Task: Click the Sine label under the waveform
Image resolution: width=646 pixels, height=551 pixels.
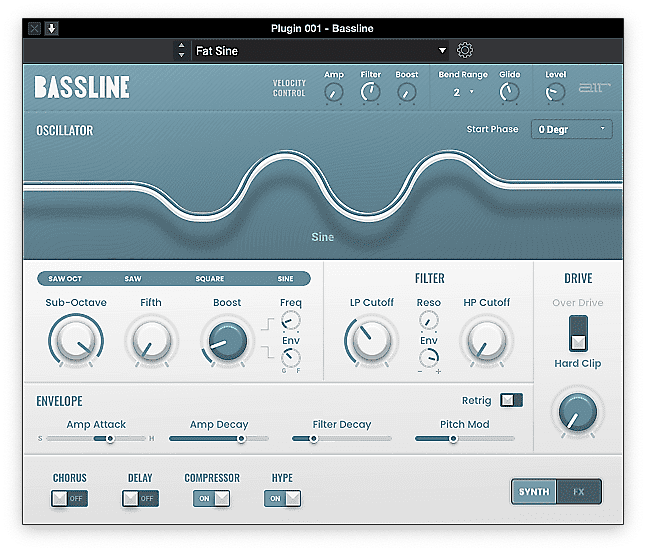Action: click(323, 237)
